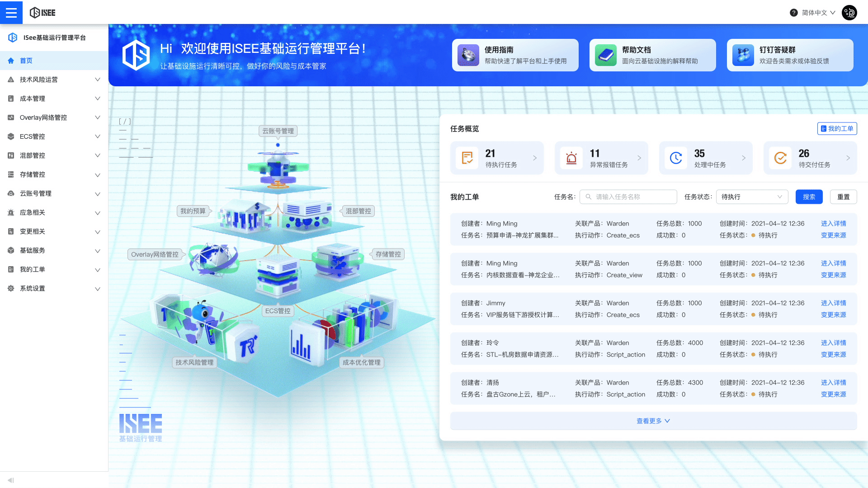The height and width of the screenshot is (488, 868).
Task: Click 进入详情 on Jimmy's VIP task
Action: 833,303
